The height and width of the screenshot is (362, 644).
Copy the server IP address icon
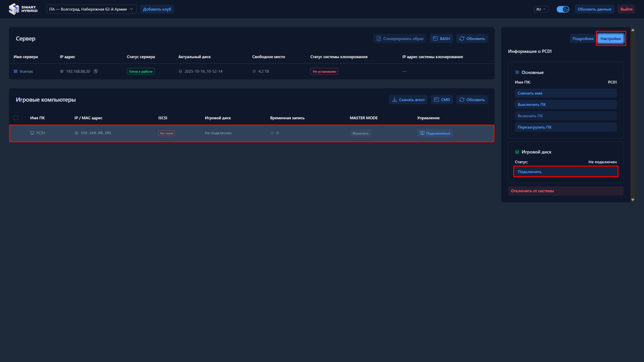click(x=96, y=71)
